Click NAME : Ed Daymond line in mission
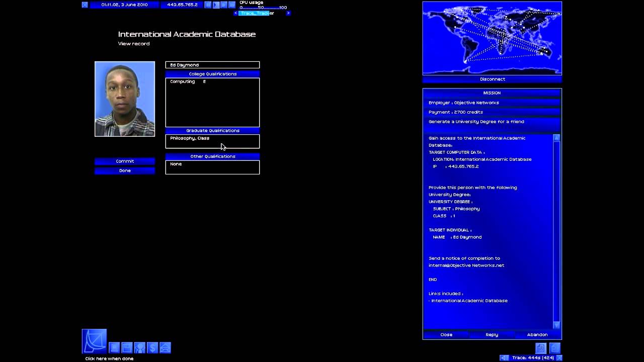The image size is (644, 362). pos(457,237)
